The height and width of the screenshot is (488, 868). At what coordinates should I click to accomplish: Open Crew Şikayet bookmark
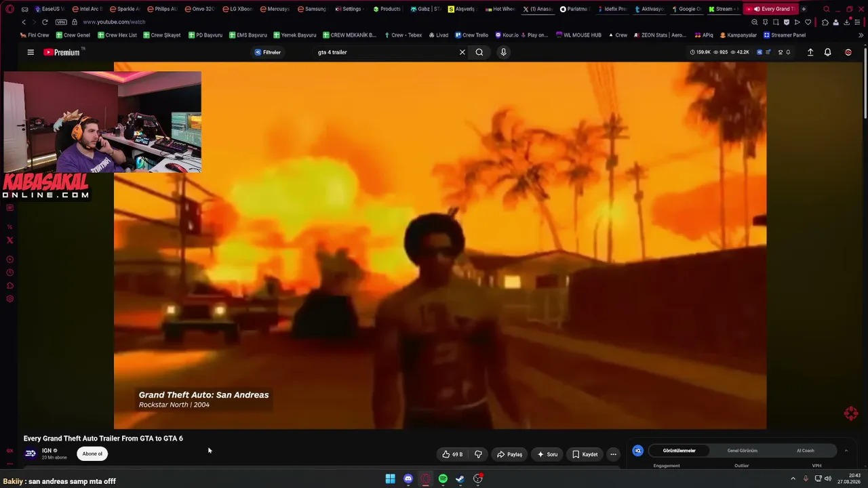tap(162, 35)
